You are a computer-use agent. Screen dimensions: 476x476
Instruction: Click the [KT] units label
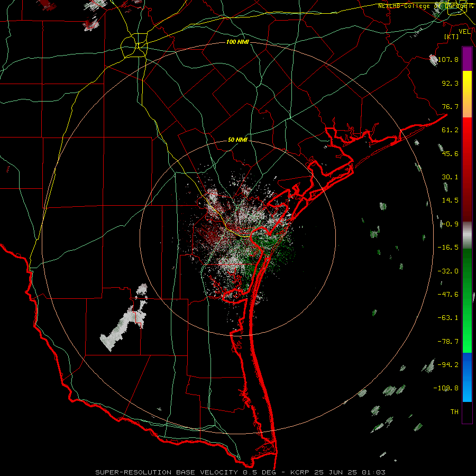(452, 36)
